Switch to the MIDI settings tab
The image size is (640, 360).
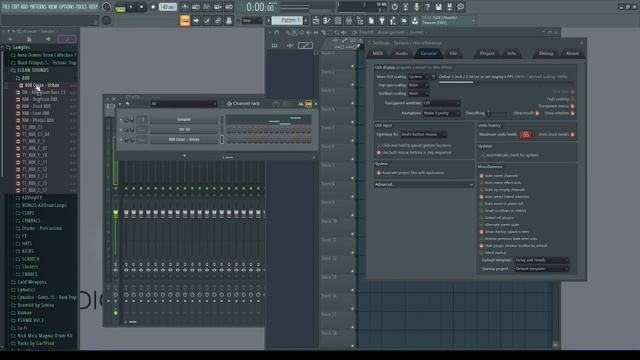pos(378,53)
